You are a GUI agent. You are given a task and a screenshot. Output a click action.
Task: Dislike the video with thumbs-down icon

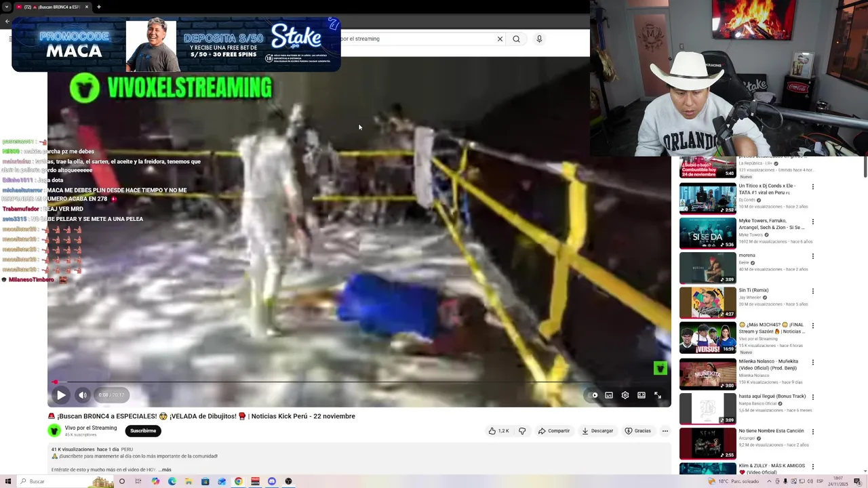tap(522, 431)
